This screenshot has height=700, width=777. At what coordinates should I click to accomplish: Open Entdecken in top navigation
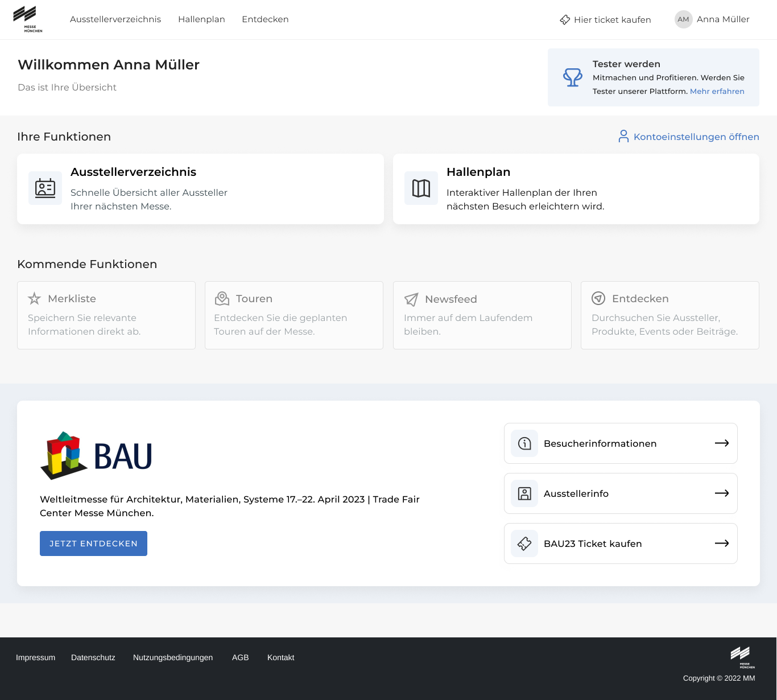[265, 19]
